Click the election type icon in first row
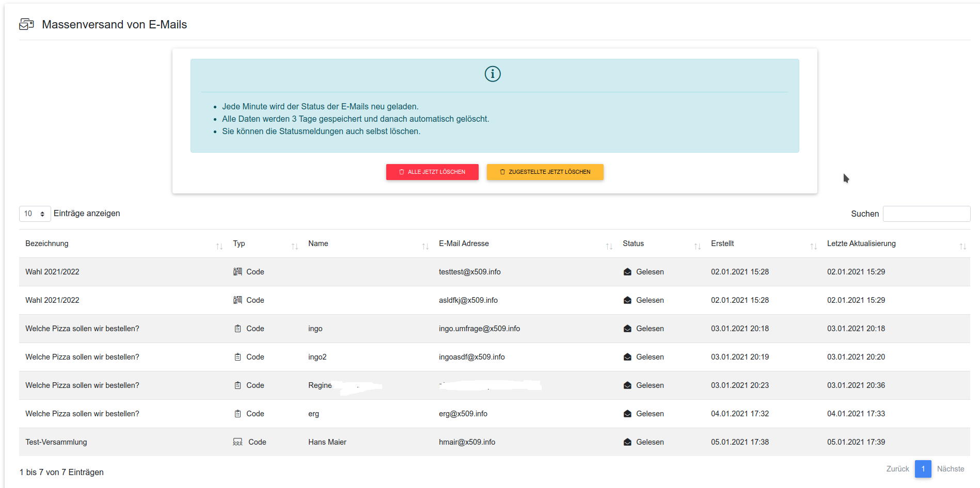Screen dimensions: 980x488 click(x=238, y=272)
